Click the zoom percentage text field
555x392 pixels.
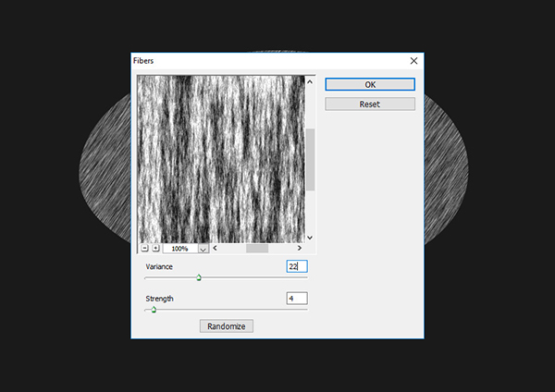(x=179, y=249)
